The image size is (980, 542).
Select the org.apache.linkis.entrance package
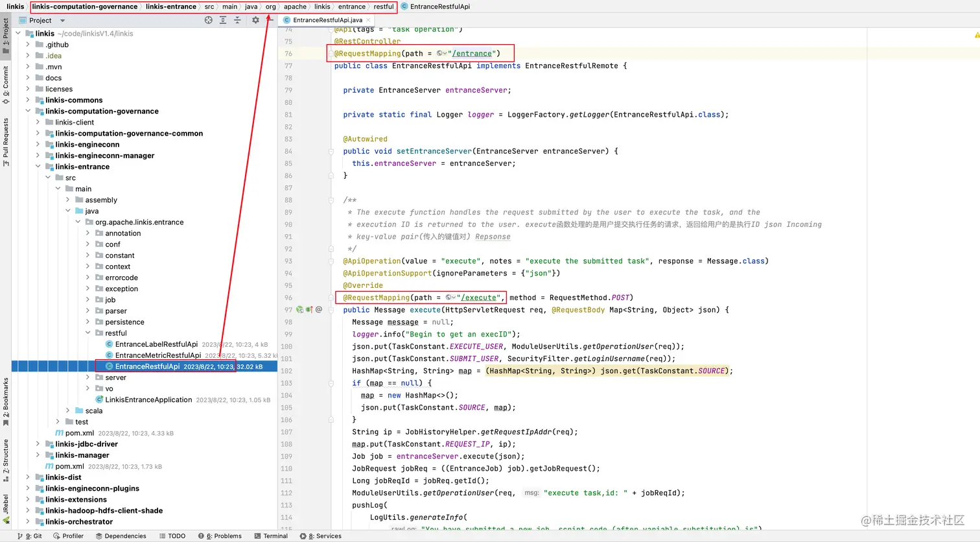[x=139, y=222]
